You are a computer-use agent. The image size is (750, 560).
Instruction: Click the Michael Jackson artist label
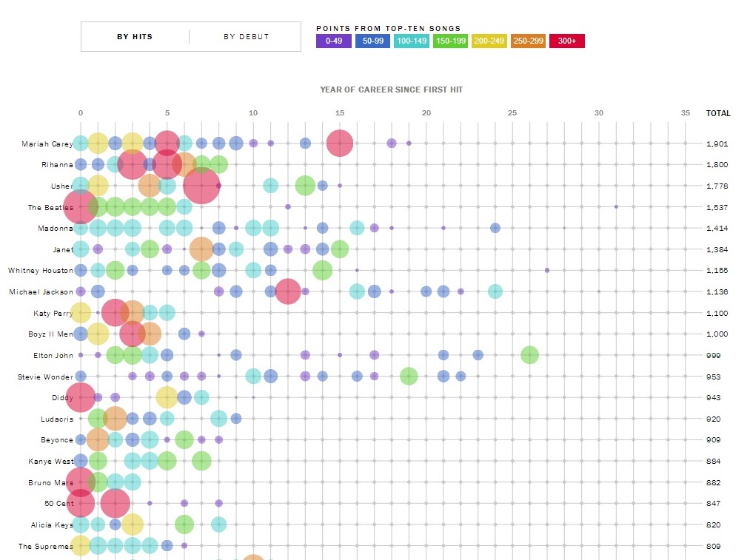(41, 292)
